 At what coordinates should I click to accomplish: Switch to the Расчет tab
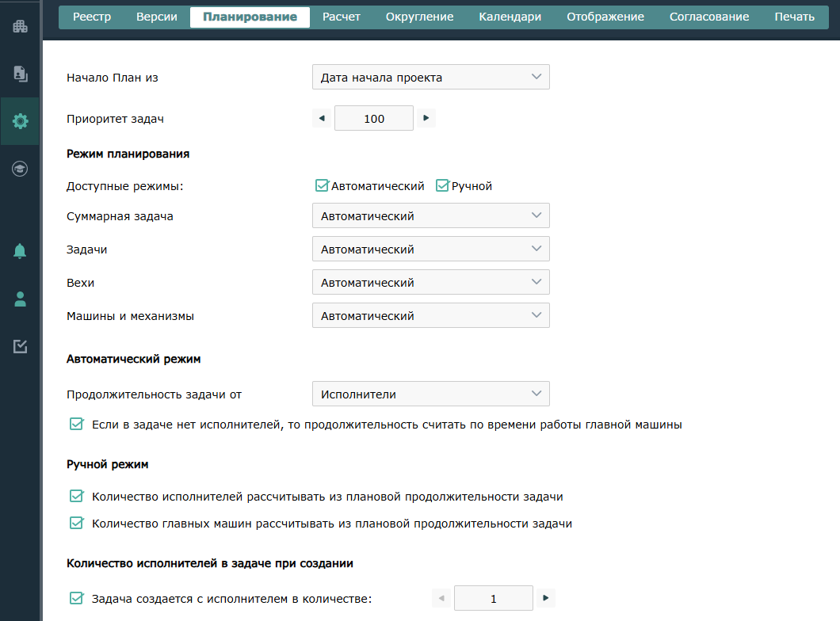coord(342,17)
